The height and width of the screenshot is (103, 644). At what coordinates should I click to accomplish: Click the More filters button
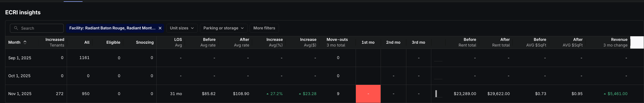[x=264, y=28]
